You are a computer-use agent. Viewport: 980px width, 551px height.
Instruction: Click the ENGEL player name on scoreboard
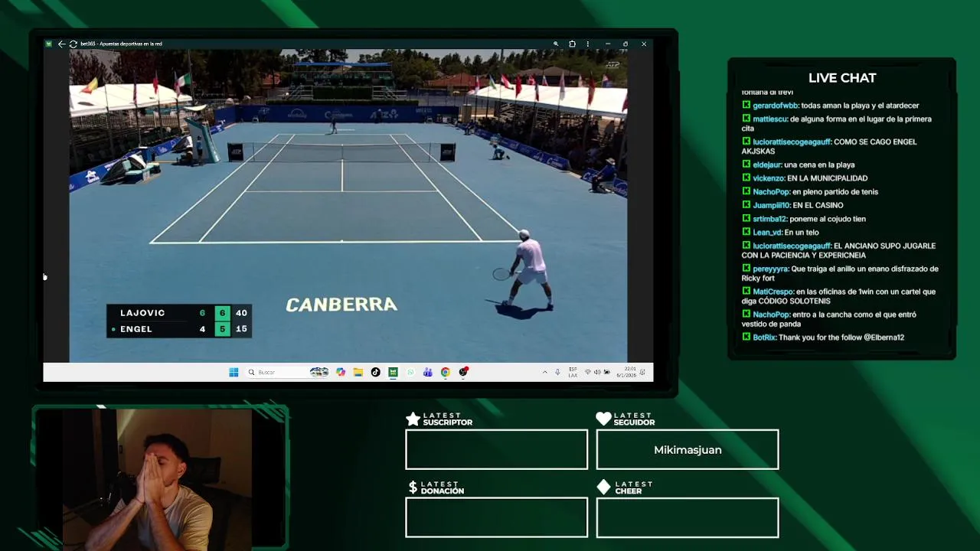pos(136,329)
